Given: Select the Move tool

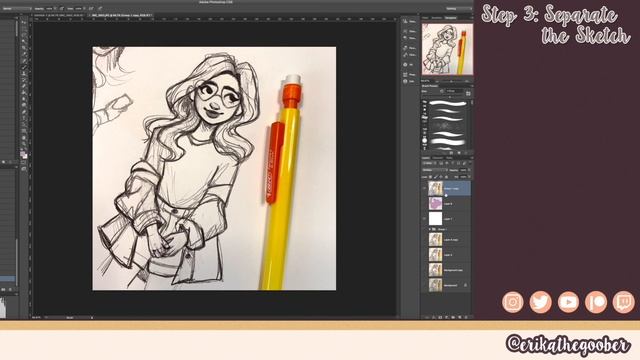Looking at the screenshot, I should pos(24,22).
